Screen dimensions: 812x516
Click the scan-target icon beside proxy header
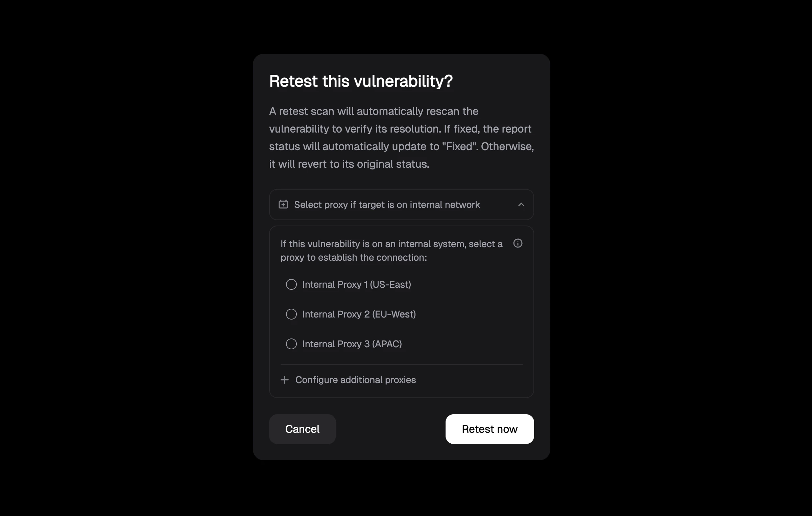(284, 205)
